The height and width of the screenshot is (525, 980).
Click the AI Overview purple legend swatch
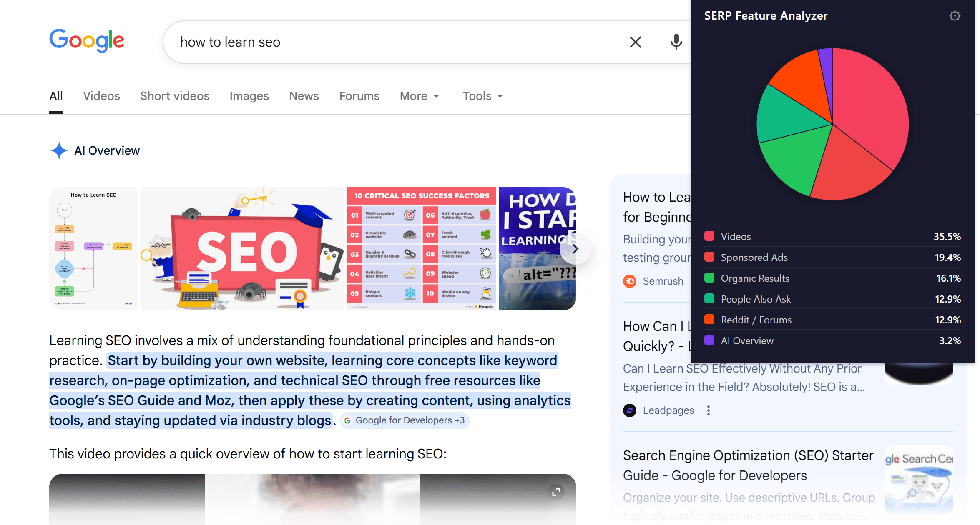click(x=709, y=340)
